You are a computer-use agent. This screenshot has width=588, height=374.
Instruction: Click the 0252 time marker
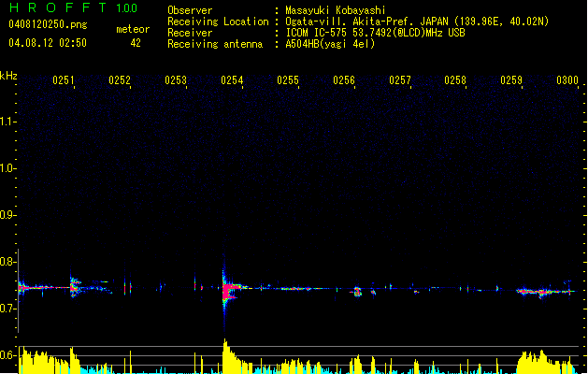tap(120, 80)
